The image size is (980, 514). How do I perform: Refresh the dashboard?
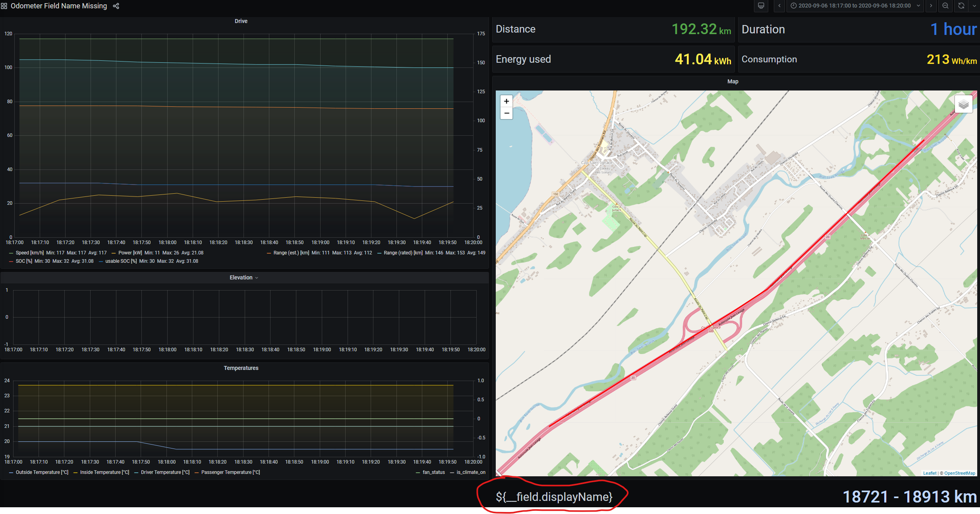[961, 6]
